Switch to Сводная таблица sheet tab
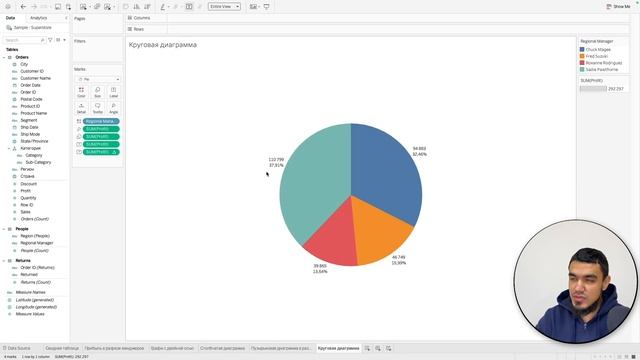 (x=62, y=348)
